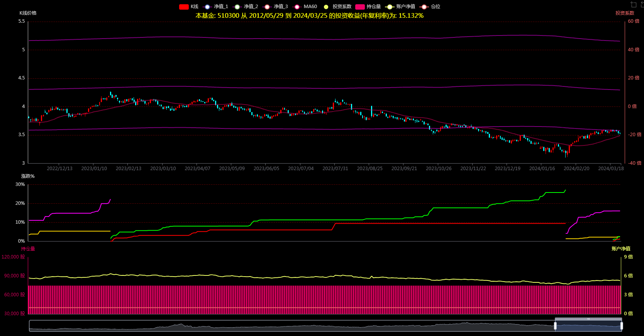This screenshot has width=644, height=336.
Task: Click the 2023/04/07 date label
Action: tap(197, 169)
